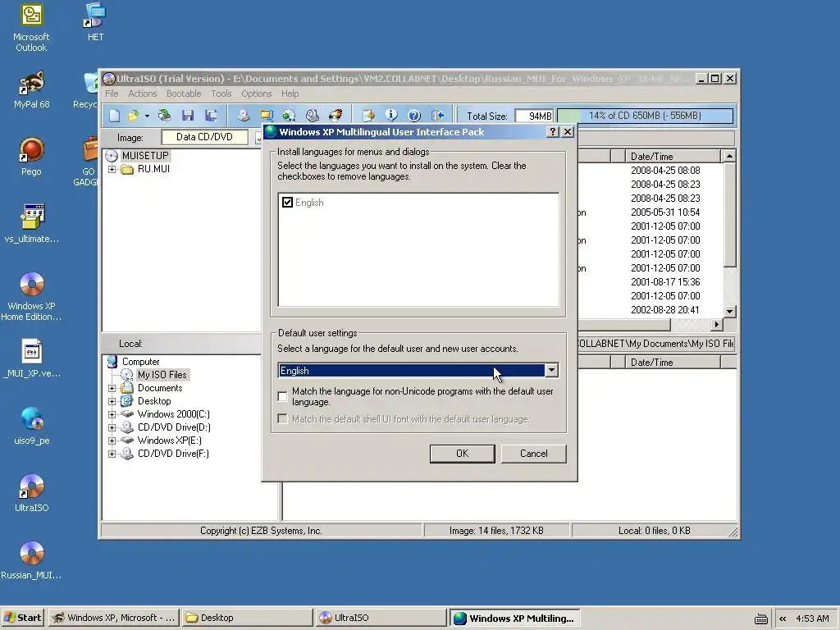
Task: Open the Help menu in UltraISO
Action: click(x=290, y=94)
